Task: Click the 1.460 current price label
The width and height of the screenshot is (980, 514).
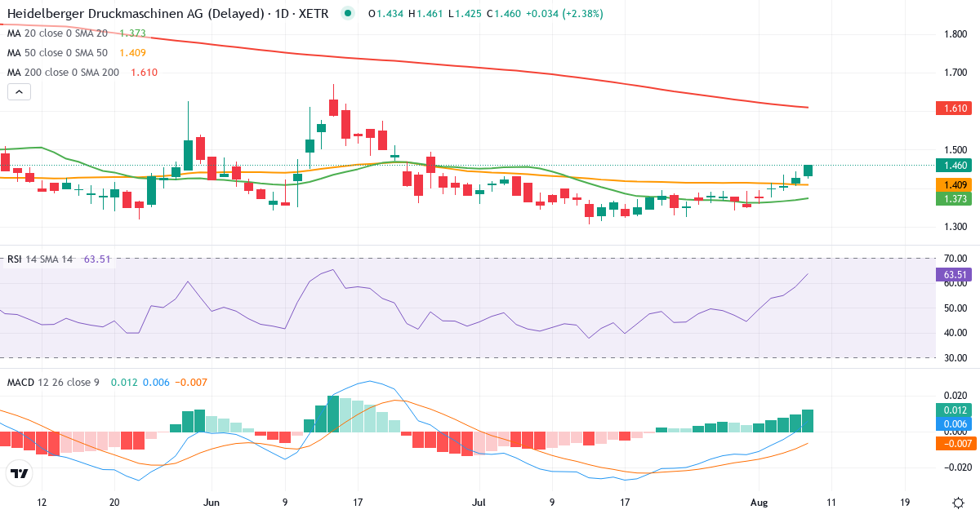Action: click(955, 166)
